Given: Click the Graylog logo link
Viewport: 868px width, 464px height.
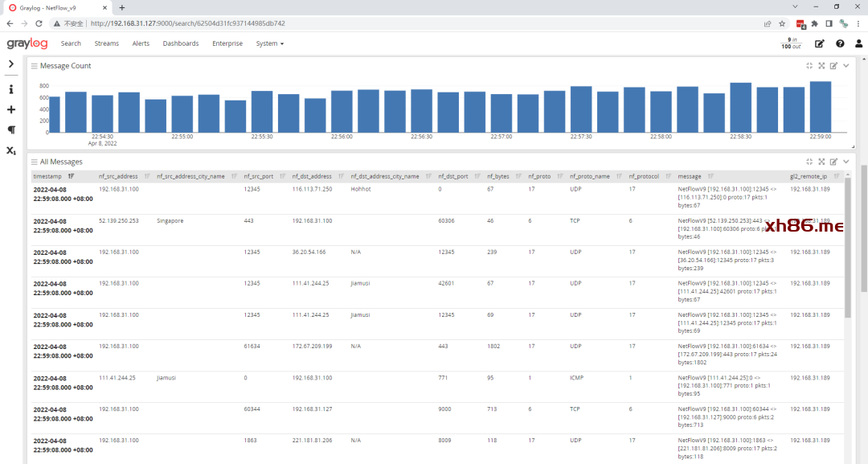Looking at the screenshot, I should point(29,43).
